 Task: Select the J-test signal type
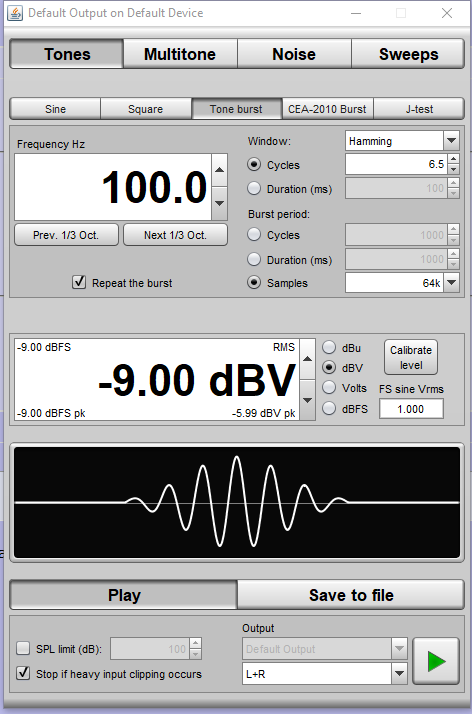pyautogui.click(x=419, y=109)
